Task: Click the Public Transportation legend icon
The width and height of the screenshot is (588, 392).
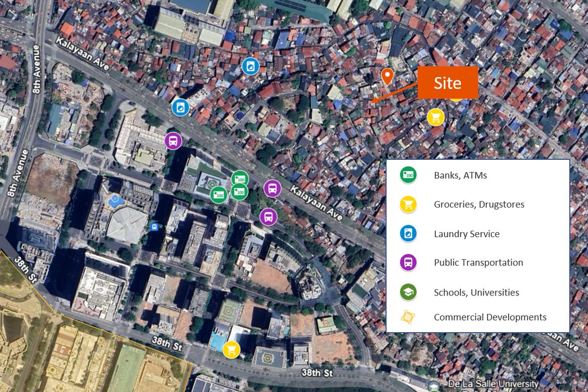Action: coord(408,262)
